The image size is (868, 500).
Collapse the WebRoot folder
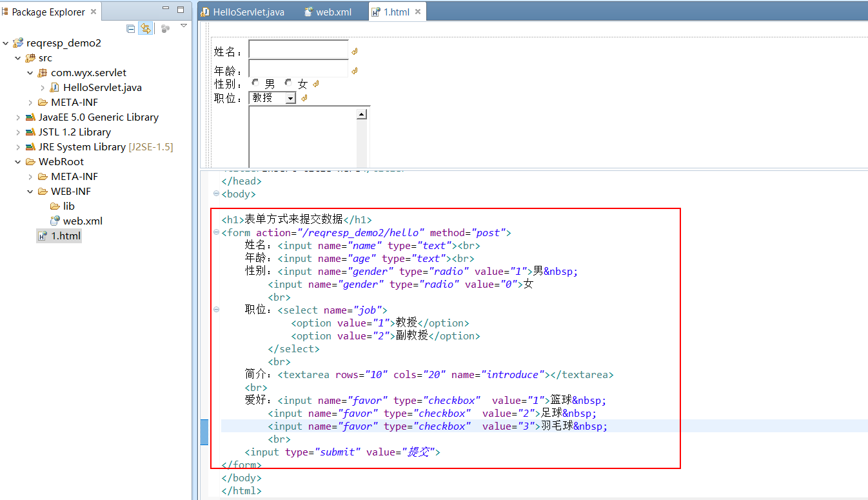18,162
